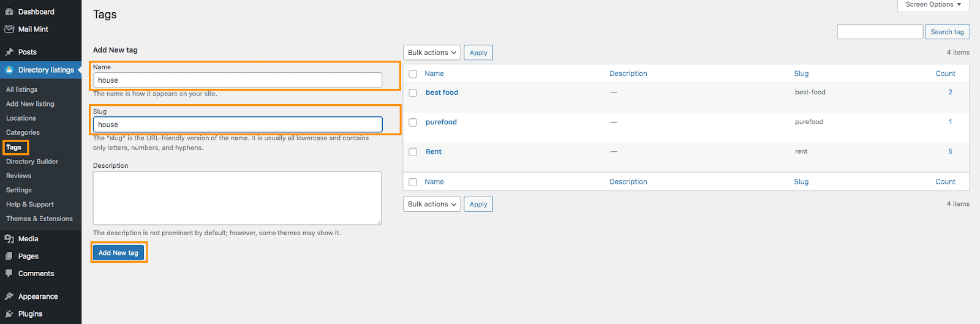Click the Appearance paintbrush icon
Image resolution: width=980 pixels, height=324 pixels.
9,296
